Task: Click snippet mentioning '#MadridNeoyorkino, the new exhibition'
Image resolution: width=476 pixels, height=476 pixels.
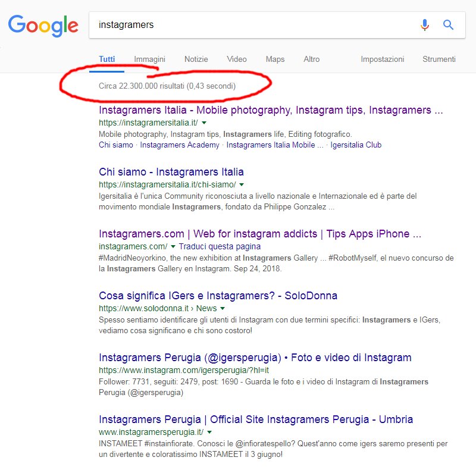Action: (276, 264)
